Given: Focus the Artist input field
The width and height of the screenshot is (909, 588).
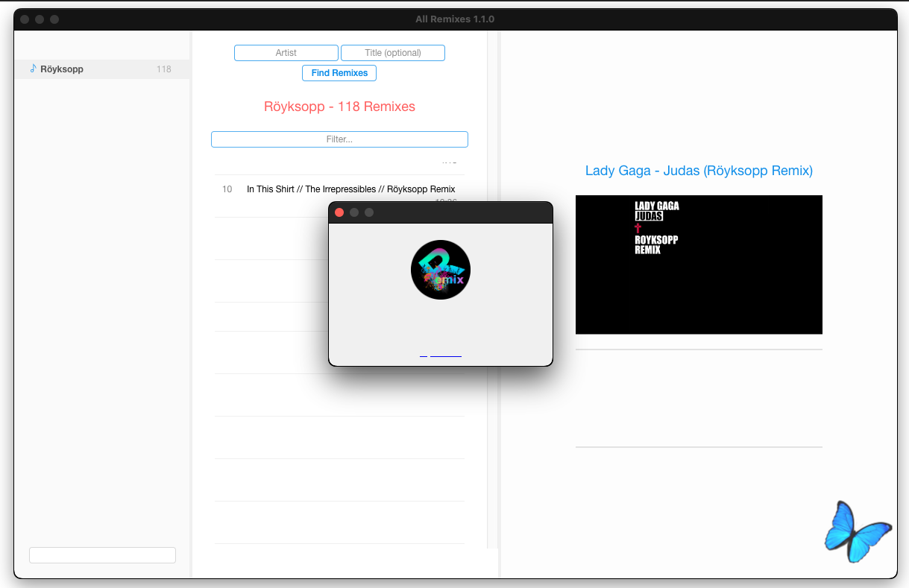Looking at the screenshot, I should 286,53.
